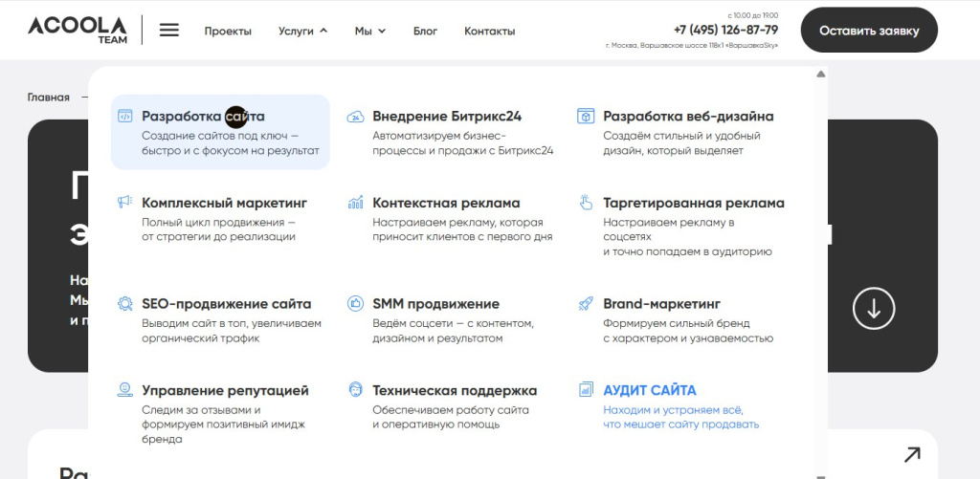Screen dimensions: 980x479
Task: Call the phone number +7 (495) 126-87-79
Action: click(725, 30)
